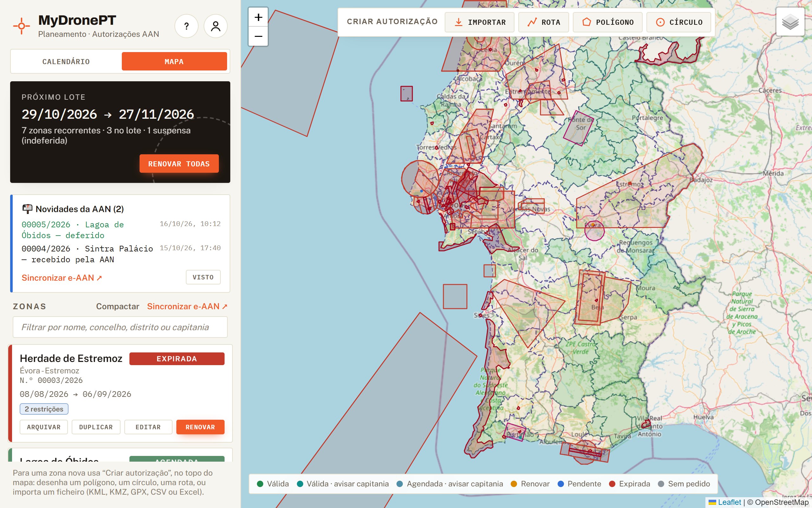Zoom in on the map
812x508 pixels.
[x=258, y=17]
